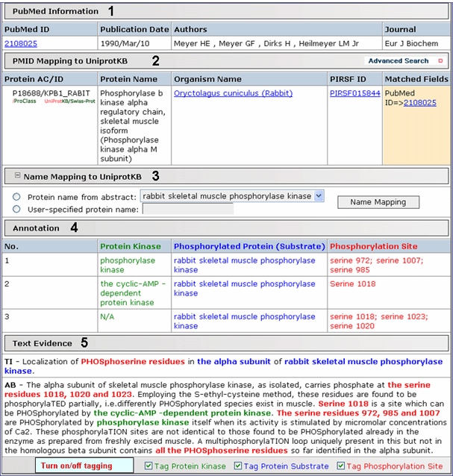Uncheck the Tag Phosphorylation Site checkbox
Screen dimensions: 453x476
tap(341, 466)
